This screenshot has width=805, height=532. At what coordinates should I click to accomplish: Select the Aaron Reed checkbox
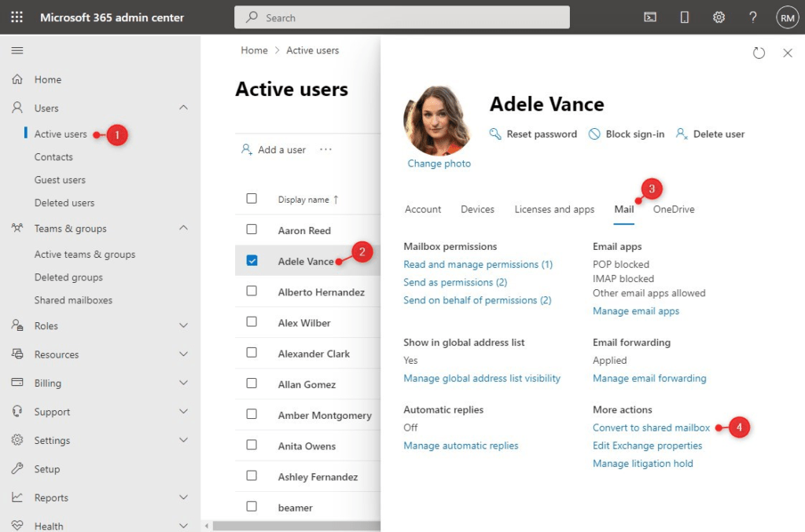click(x=253, y=229)
